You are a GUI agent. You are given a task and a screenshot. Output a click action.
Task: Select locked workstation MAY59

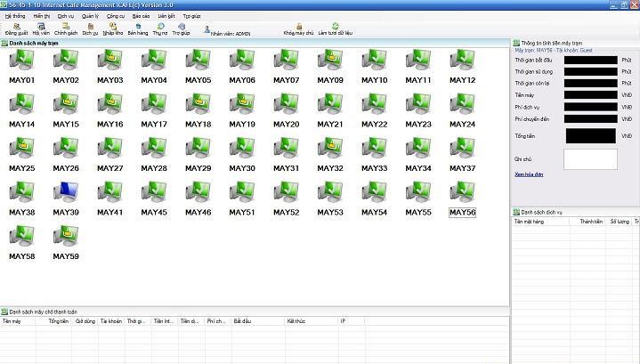point(66,239)
